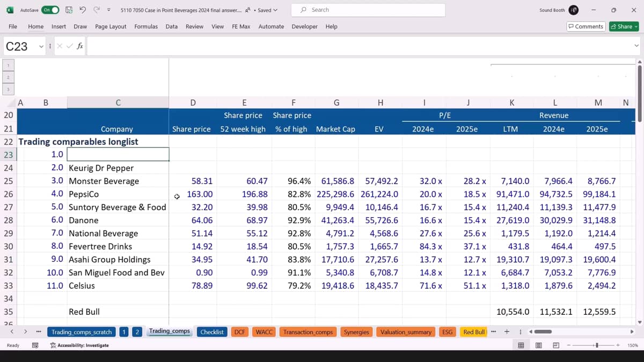
Task: Click the formula bar cancel X icon
Action: pyautogui.click(x=60, y=46)
